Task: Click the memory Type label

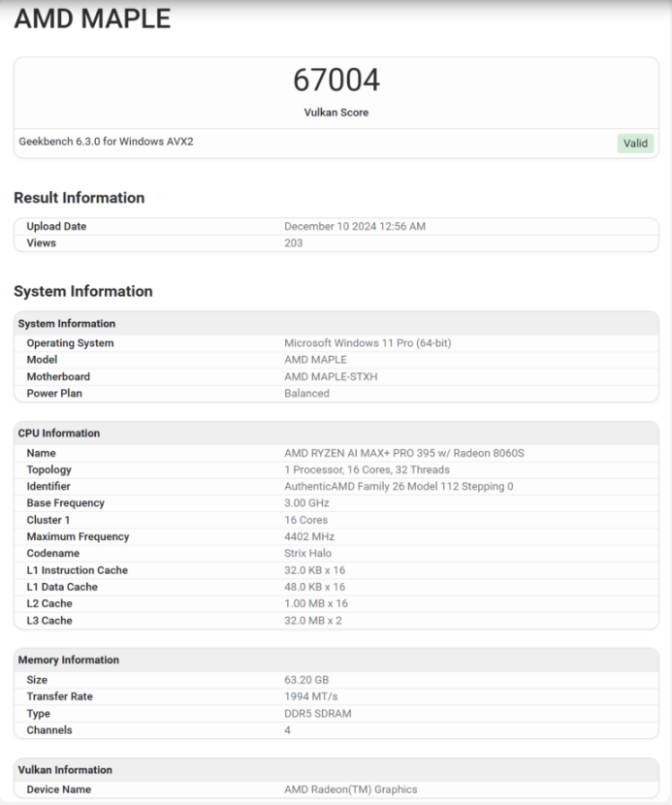Action: coord(39,714)
